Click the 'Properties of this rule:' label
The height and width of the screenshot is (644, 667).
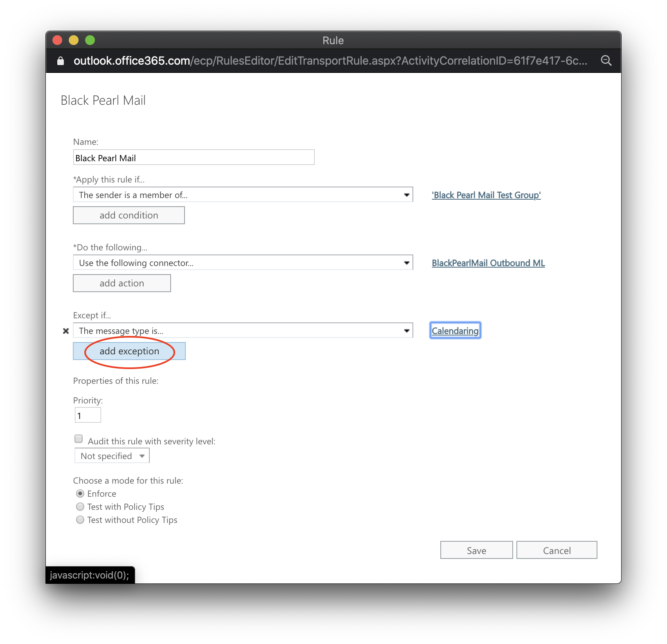(x=116, y=381)
